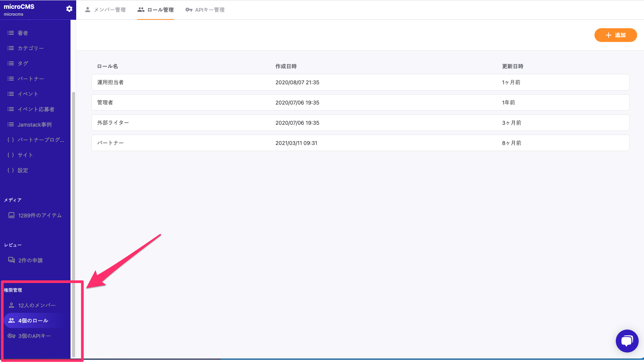Image resolution: width=644 pixels, height=362 pixels.
Task: Click the braces icon beside サイト
Action: [11, 155]
